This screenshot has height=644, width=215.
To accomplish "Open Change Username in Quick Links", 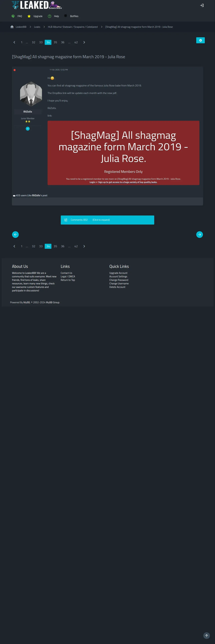I will click(x=119, y=284).
